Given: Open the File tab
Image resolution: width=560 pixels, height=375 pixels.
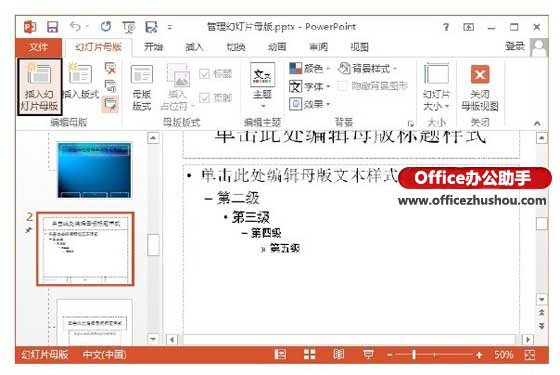Looking at the screenshot, I should 39,47.
